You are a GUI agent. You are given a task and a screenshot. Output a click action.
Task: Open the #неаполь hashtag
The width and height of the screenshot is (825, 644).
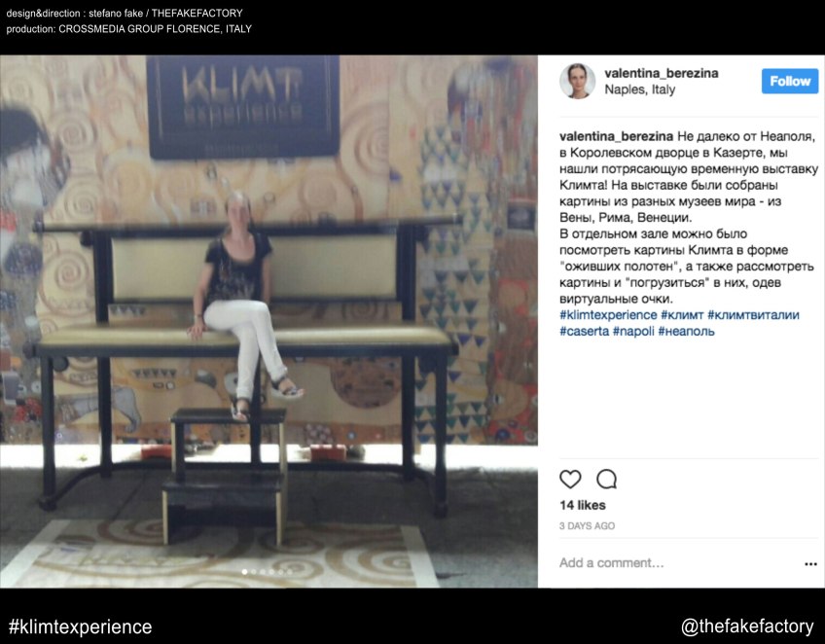point(686,331)
